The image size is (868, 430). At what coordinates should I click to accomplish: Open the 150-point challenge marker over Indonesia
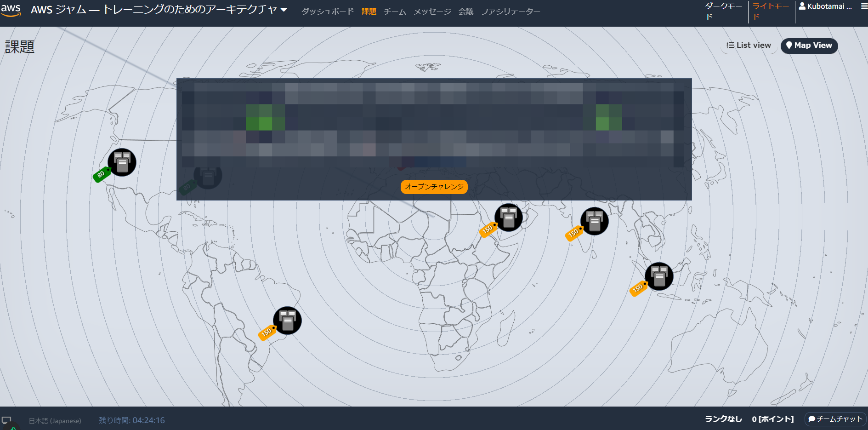click(659, 276)
